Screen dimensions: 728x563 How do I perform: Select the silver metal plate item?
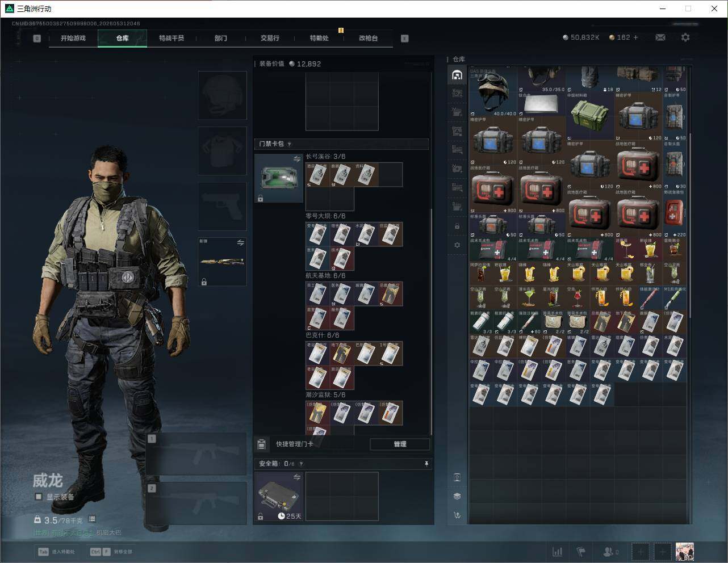coord(541,104)
